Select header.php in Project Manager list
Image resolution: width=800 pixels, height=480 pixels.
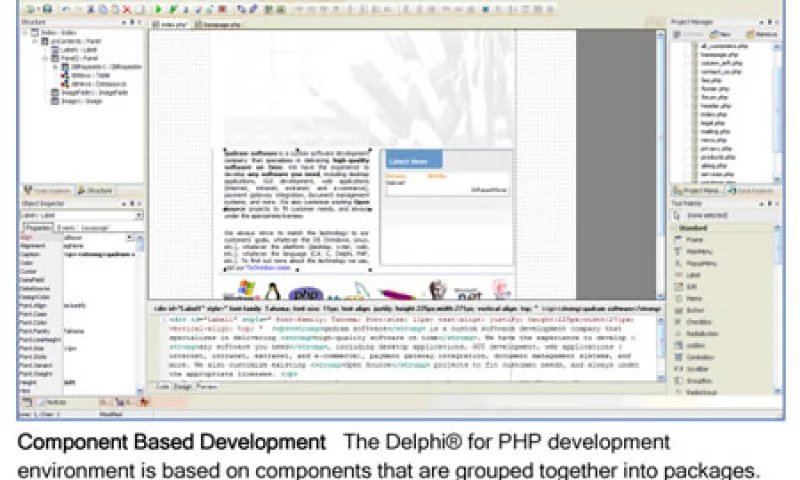716,106
